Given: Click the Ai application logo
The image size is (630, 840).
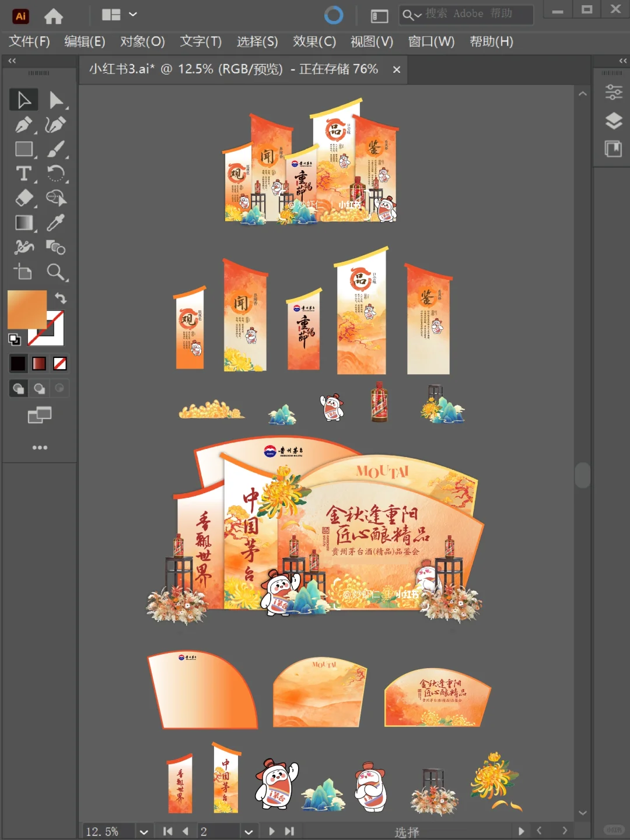Looking at the screenshot, I should [x=21, y=16].
